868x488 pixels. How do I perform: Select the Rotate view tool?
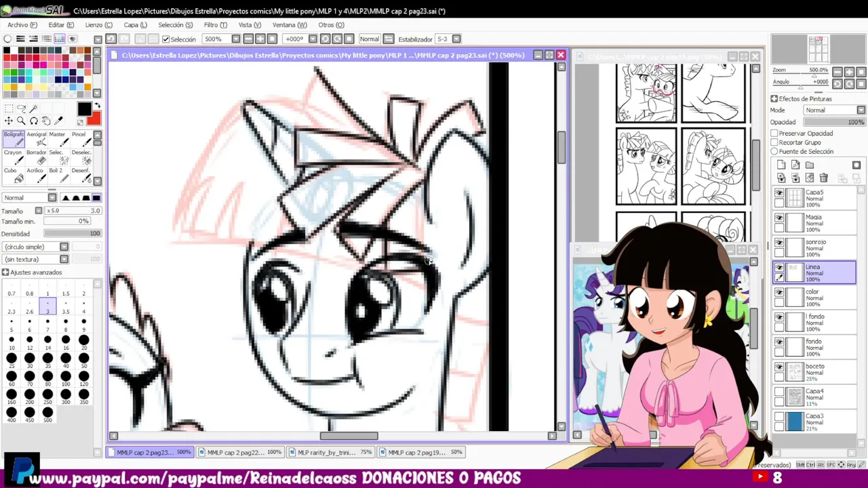click(33, 121)
